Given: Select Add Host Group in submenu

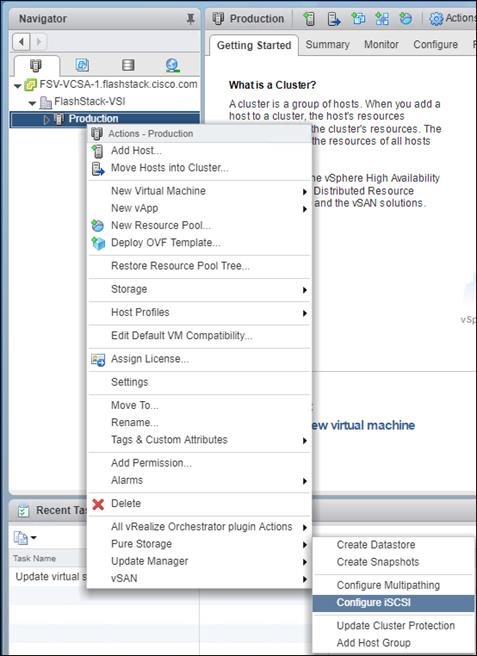Looking at the screenshot, I should (393, 643).
